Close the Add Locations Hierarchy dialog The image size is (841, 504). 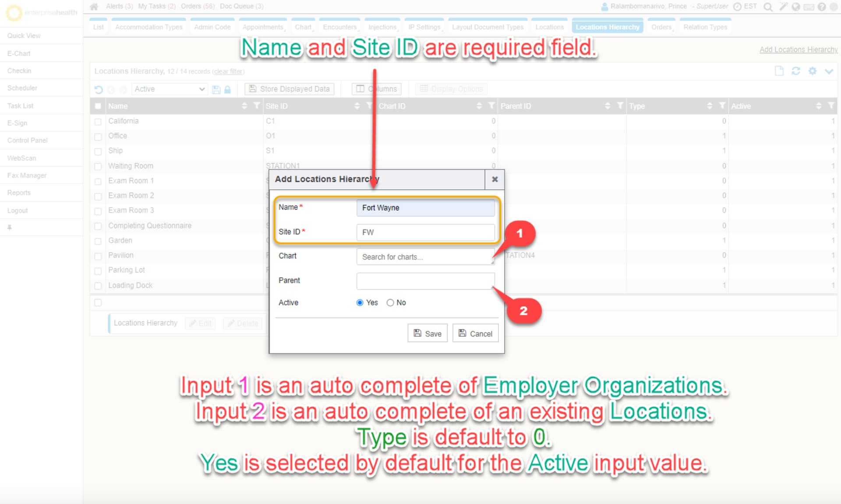pos(495,179)
